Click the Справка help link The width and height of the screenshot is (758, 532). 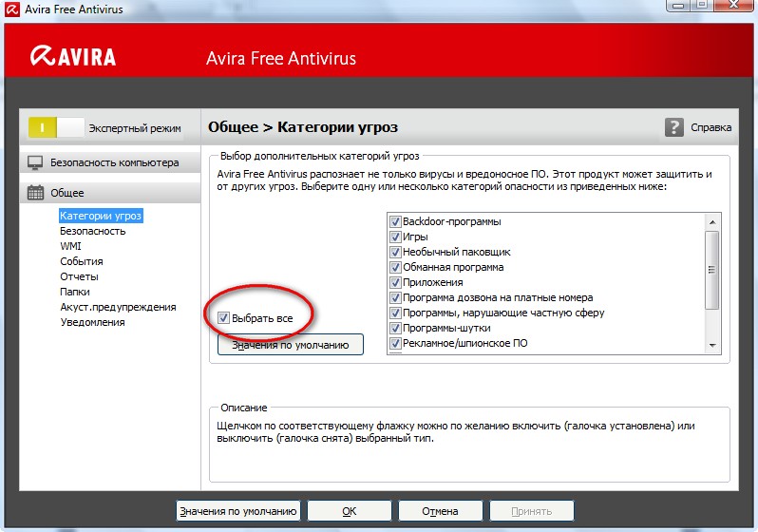(x=711, y=127)
